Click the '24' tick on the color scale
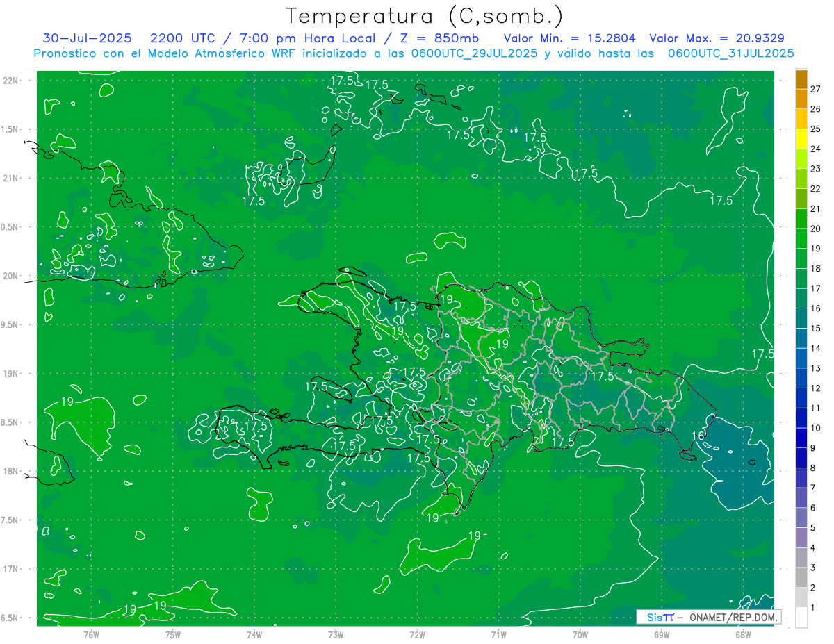Viewport: 834px width, 644px height. pyautogui.click(x=816, y=149)
